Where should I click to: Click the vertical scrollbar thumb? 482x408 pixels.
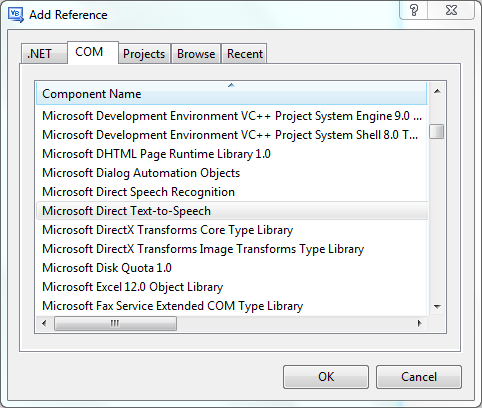pos(437,132)
